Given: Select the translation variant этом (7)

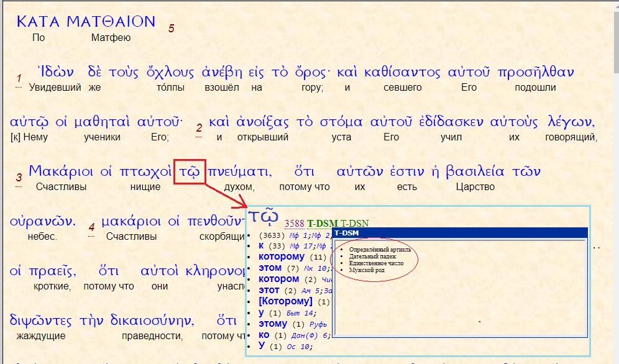Looking at the screenshot, I should pos(269,267).
